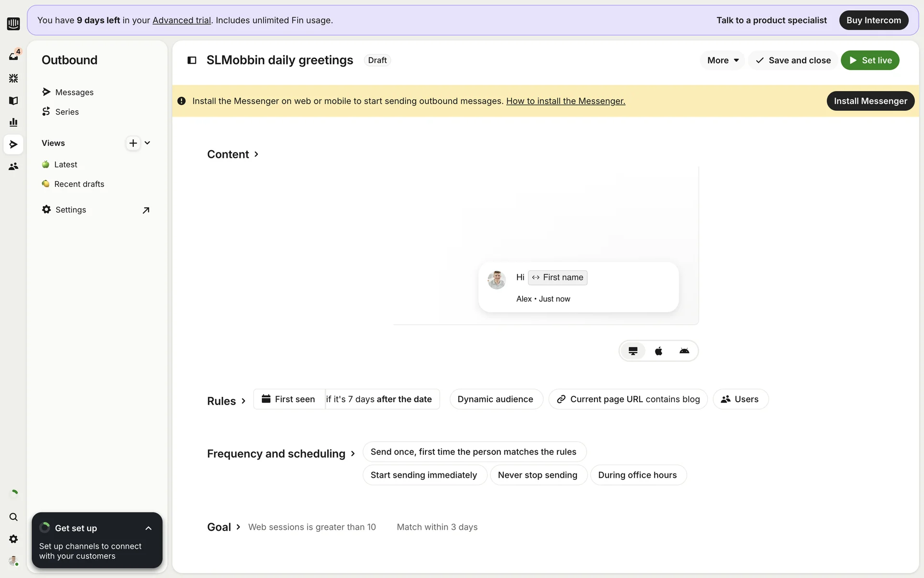The image size is (924, 578).
Task: Open Messages in Outbound sidebar
Action: [x=74, y=92]
